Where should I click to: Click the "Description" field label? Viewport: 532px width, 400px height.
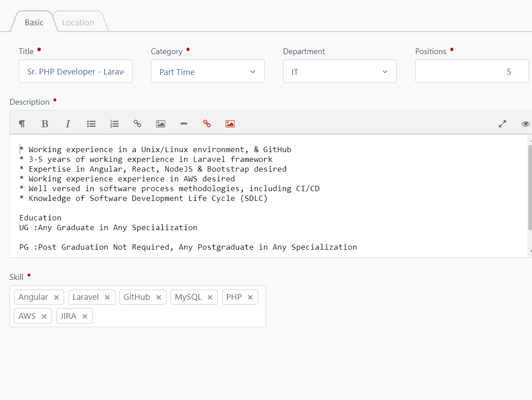point(30,102)
